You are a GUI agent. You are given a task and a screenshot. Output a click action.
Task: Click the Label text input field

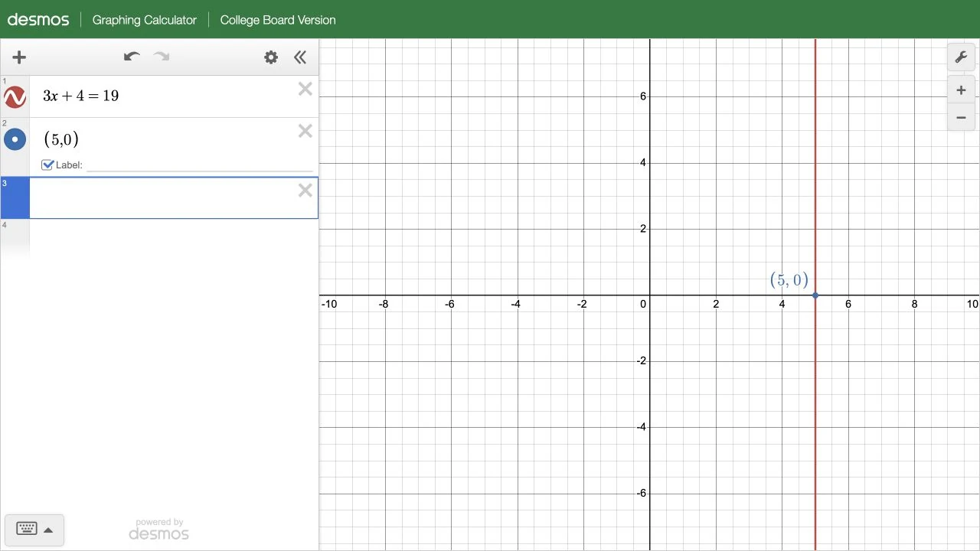pyautogui.click(x=200, y=165)
